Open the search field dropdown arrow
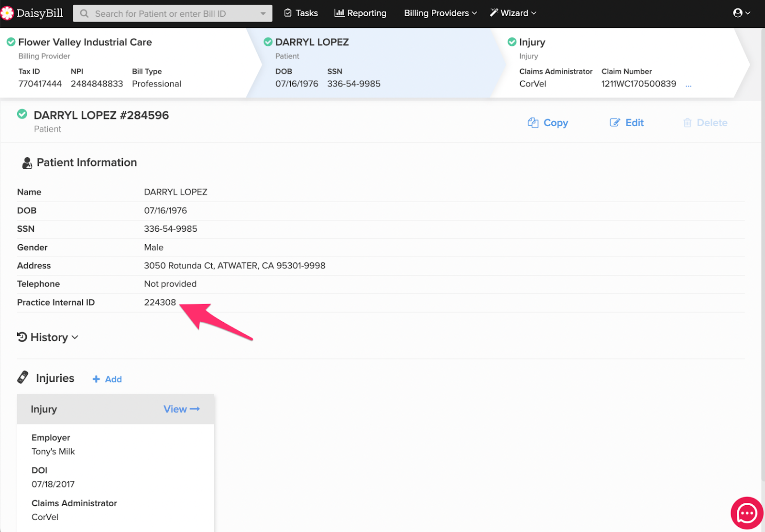This screenshot has height=532, width=765. point(263,13)
